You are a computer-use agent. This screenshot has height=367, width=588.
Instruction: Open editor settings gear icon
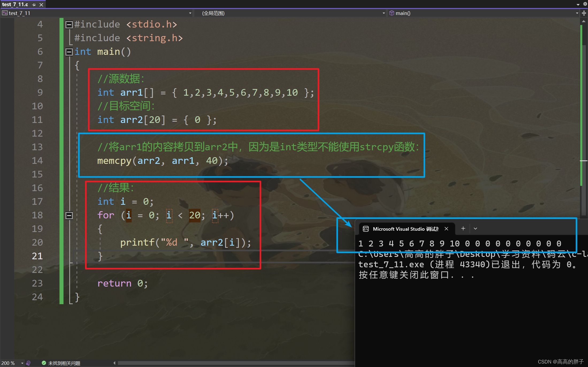(x=585, y=4)
